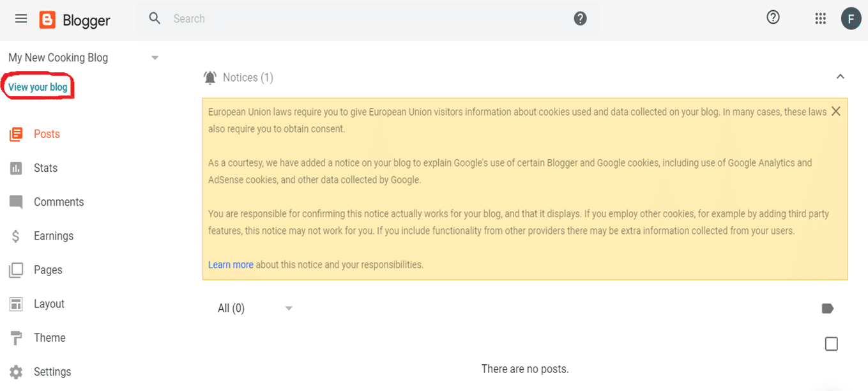868x391 pixels.
Task: Click the Settings gear icon
Action: click(x=16, y=372)
